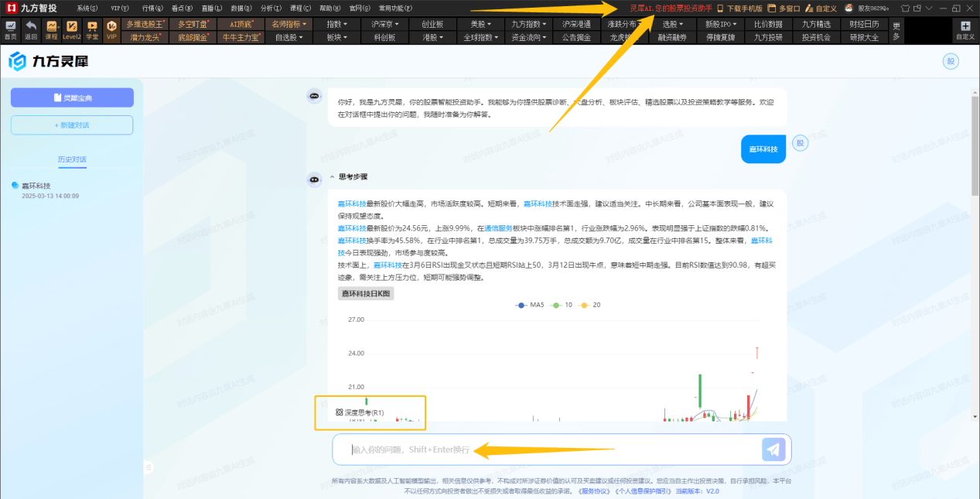The width and height of the screenshot is (980, 499).
Task: Open the 港股 dropdown
Action: point(432,36)
